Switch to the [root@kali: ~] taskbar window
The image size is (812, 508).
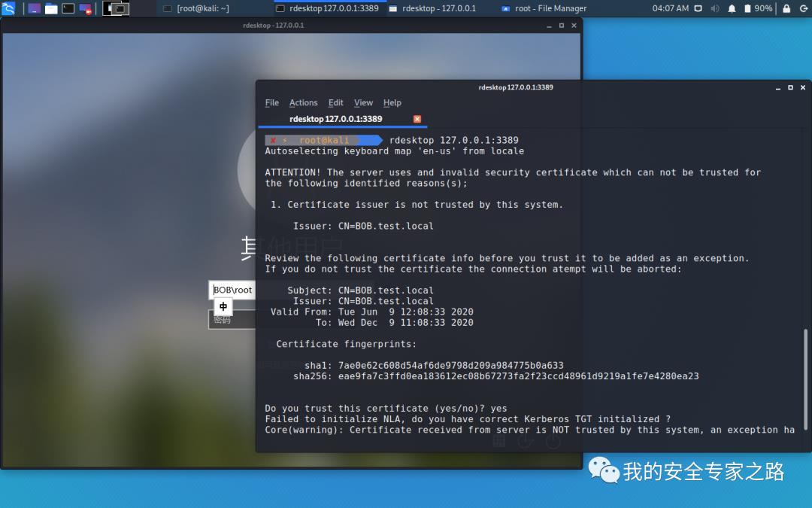[x=196, y=8]
